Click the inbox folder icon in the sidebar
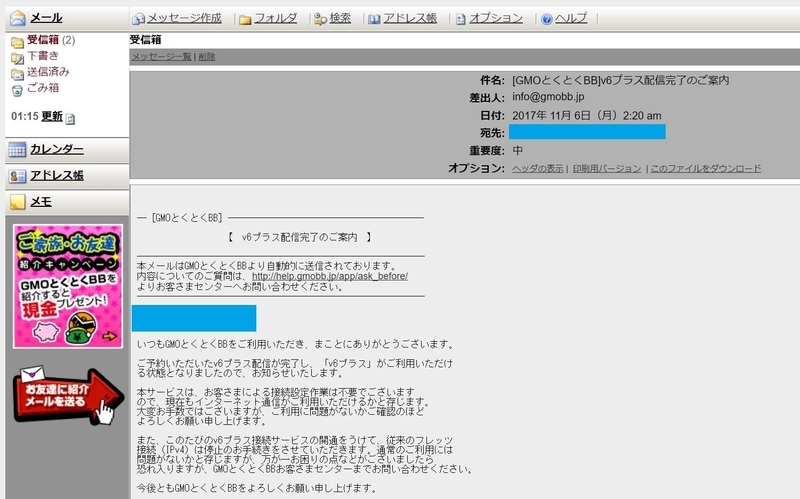The height and width of the screenshot is (499, 800). [17, 42]
